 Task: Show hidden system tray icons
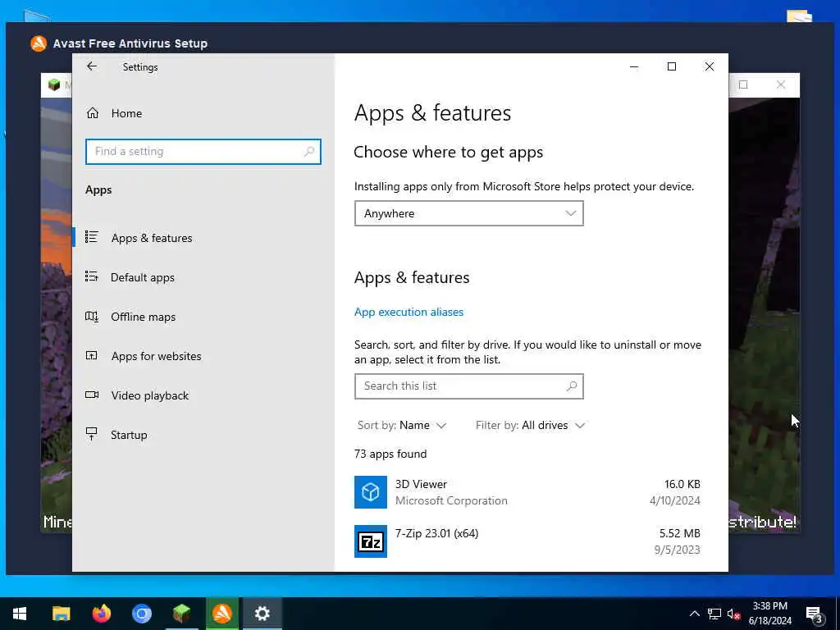(x=694, y=614)
